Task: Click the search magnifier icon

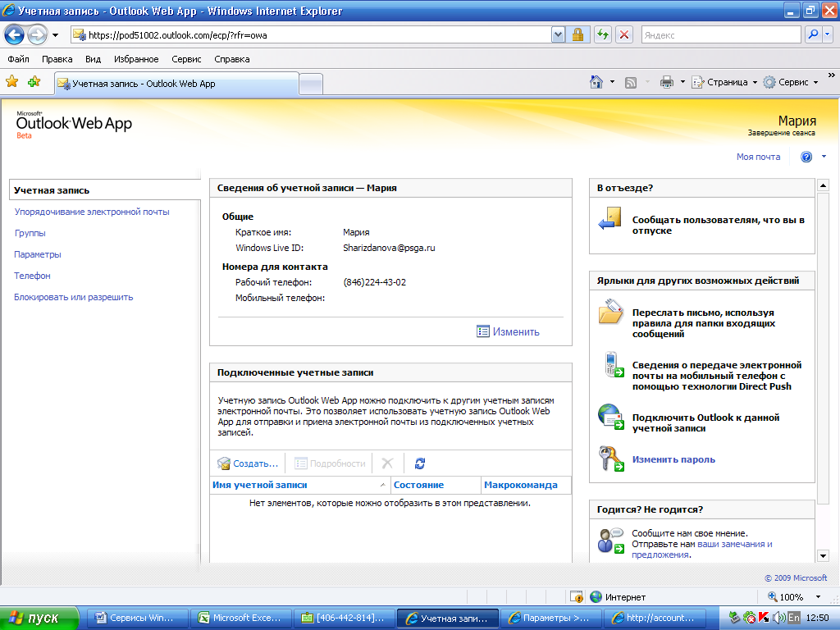Action: point(813,35)
